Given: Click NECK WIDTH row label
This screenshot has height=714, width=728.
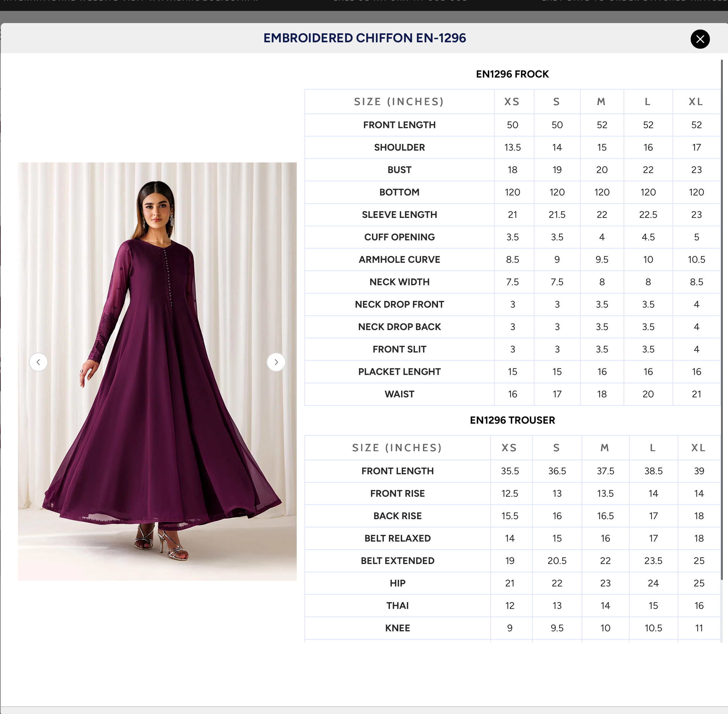Looking at the screenshot, I should pos(399,282).
